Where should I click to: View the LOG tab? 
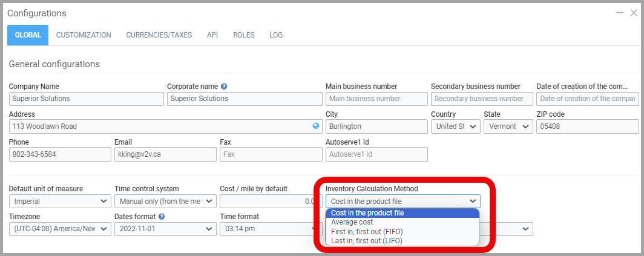point(276,35)
